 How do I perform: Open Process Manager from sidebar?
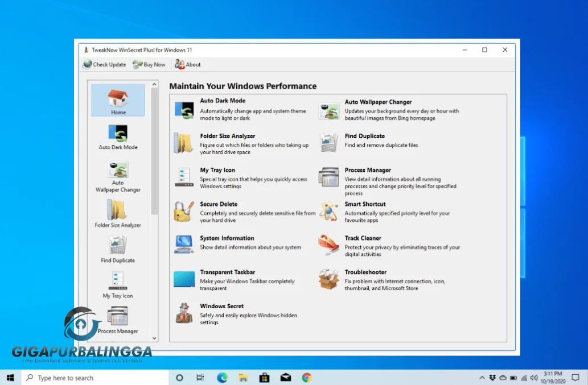(x=118, y=320)
